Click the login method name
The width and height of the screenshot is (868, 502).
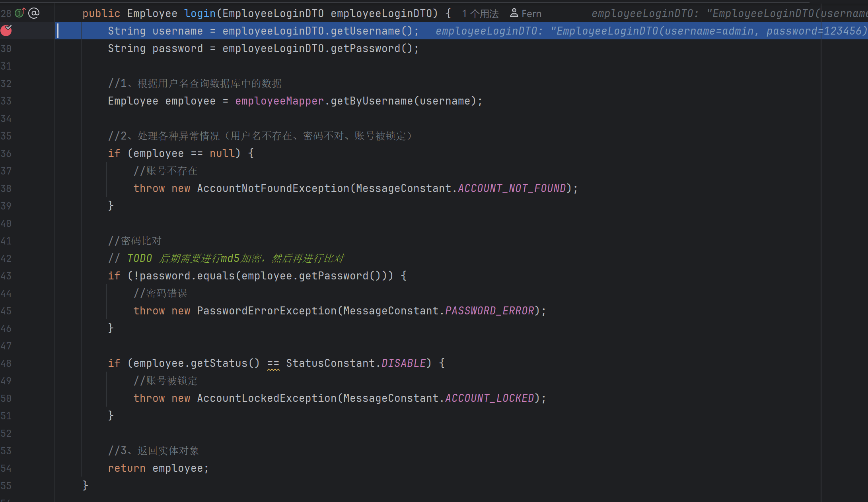200,14
